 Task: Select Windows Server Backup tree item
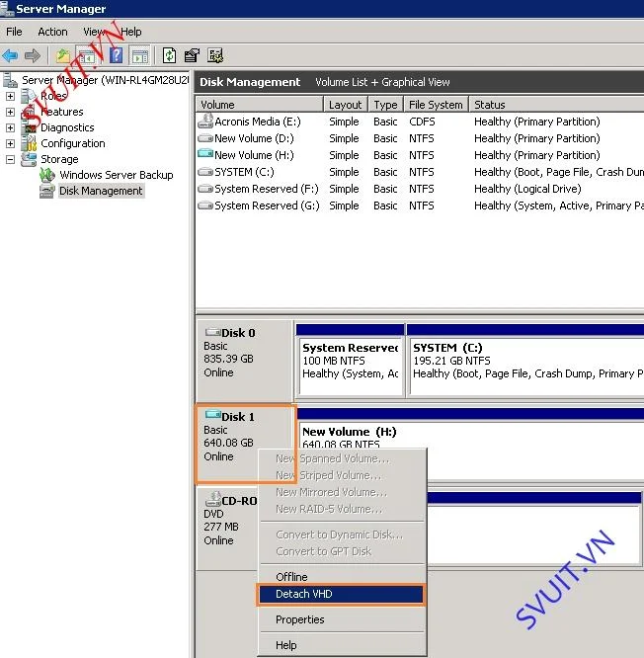(117, 175)
